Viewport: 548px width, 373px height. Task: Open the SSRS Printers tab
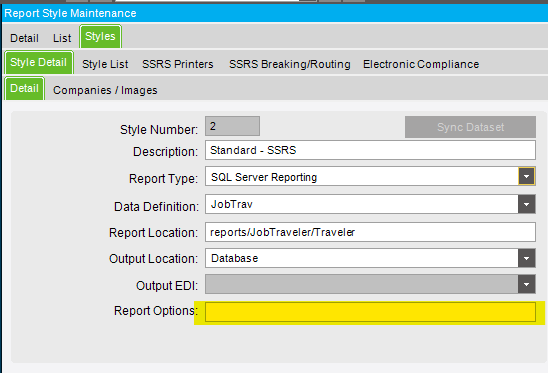[178, 64]
